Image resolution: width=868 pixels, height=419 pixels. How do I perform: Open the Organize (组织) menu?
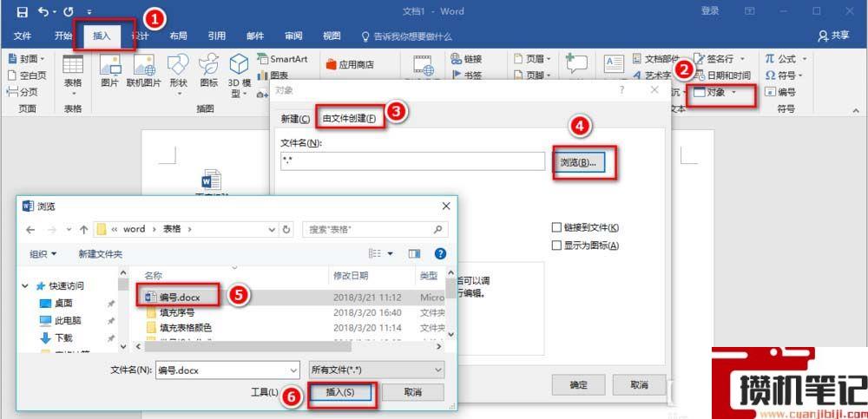[x=43, y=254]
